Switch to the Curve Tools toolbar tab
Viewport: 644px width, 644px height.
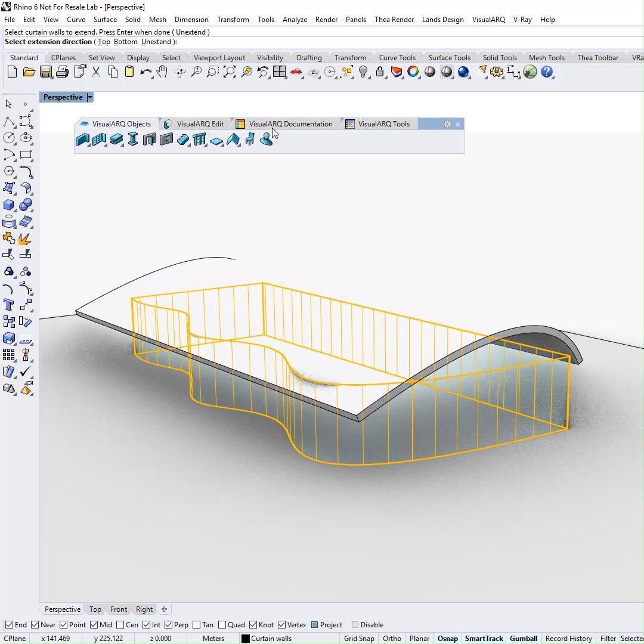397,57
